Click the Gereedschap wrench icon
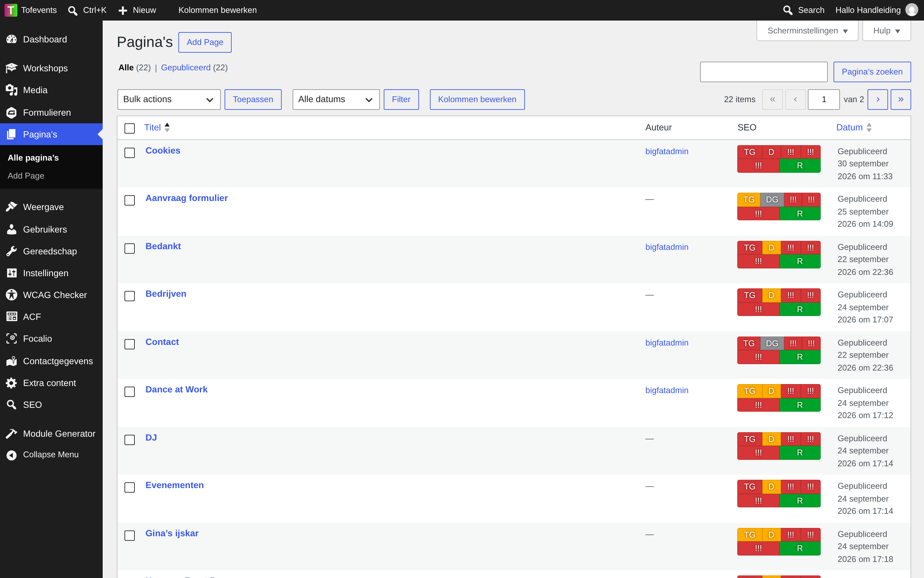Image resolution: width=924 pixels, height=578 pixels. click(x=12, y=251)
